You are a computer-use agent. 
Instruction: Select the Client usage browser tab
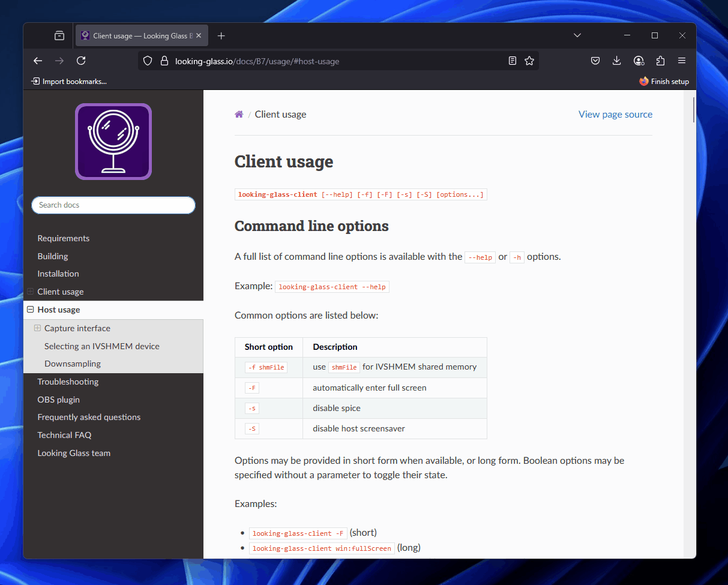coord(140,36)
